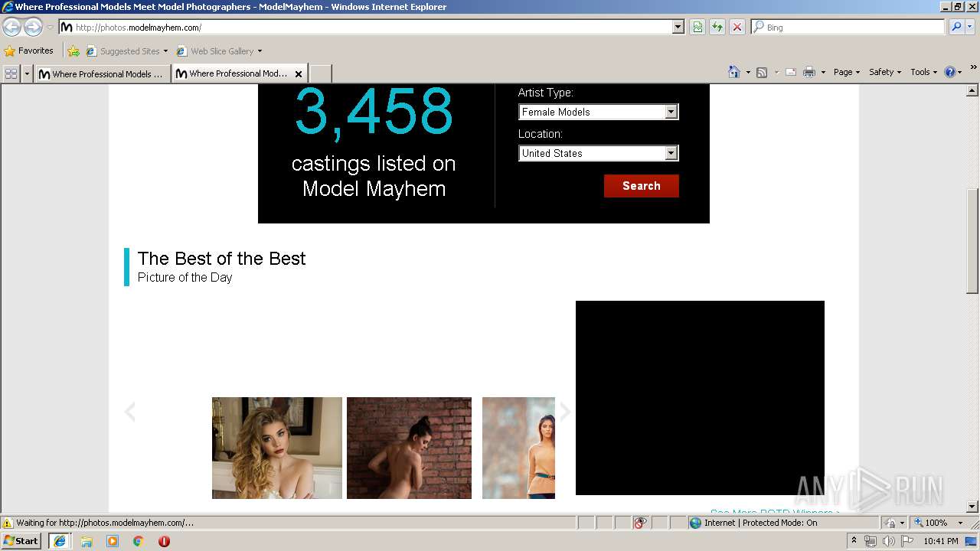Open the brick wall model thumbnail

(409, 448)
